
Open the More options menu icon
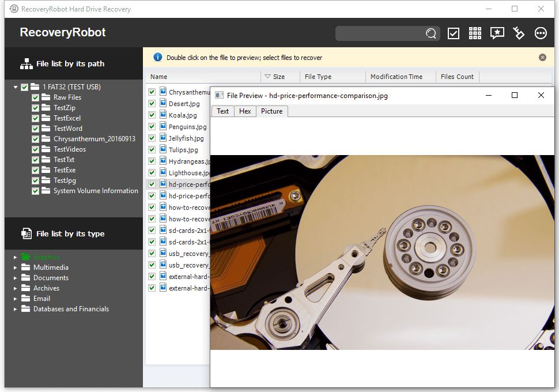pos(540,33)
